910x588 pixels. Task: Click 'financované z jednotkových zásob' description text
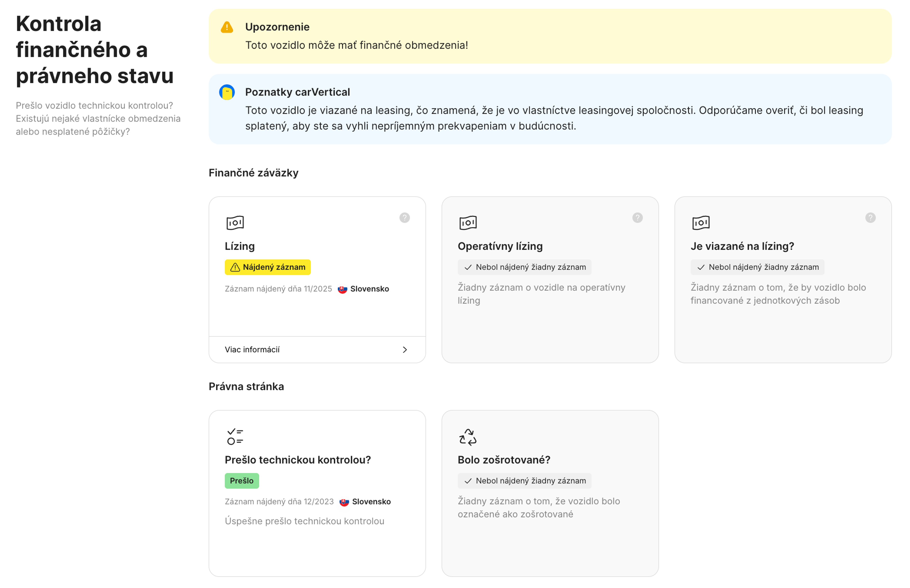[765, 301]
